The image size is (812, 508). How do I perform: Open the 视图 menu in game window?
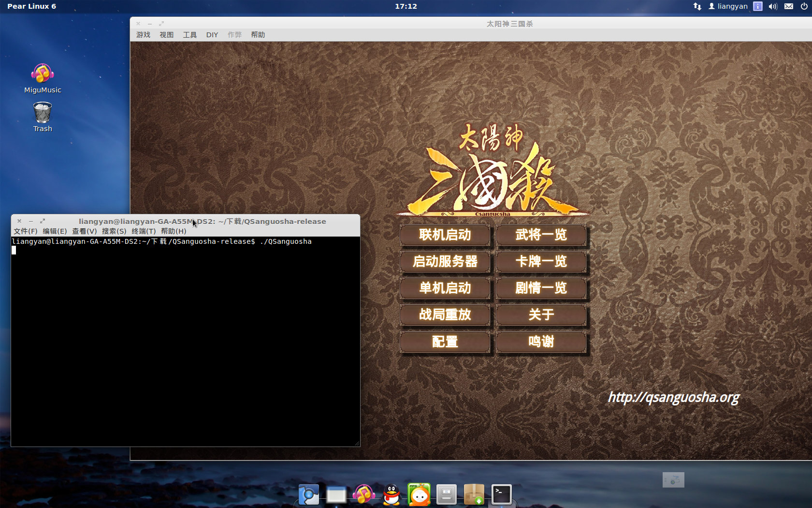pos(166,35)
